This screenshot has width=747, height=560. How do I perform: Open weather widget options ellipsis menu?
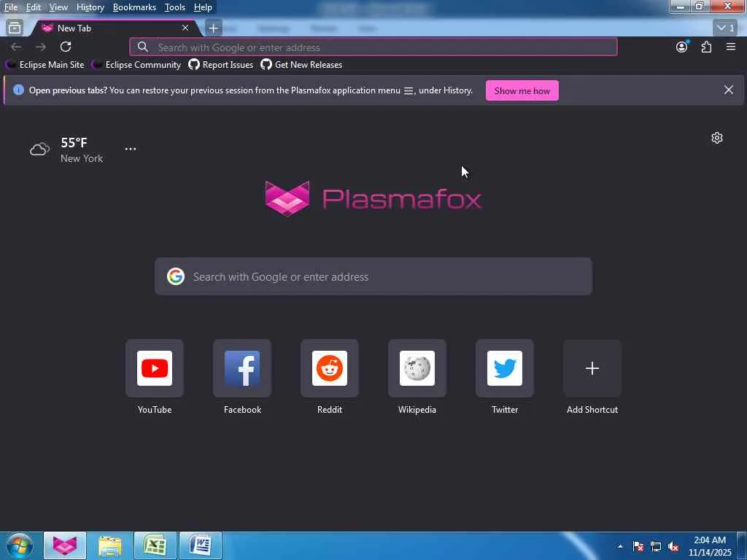tap(131, 149)
